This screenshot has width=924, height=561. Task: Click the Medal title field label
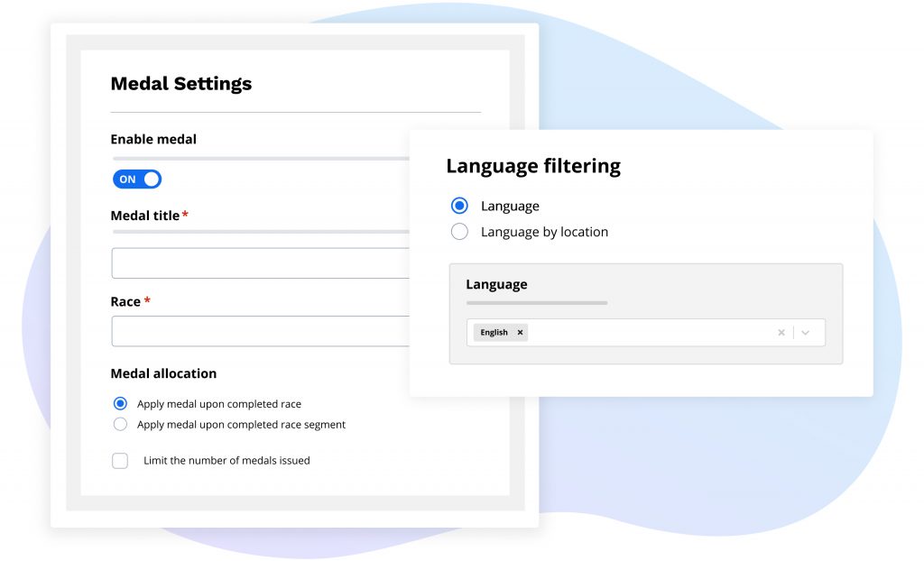pos(145,216)
